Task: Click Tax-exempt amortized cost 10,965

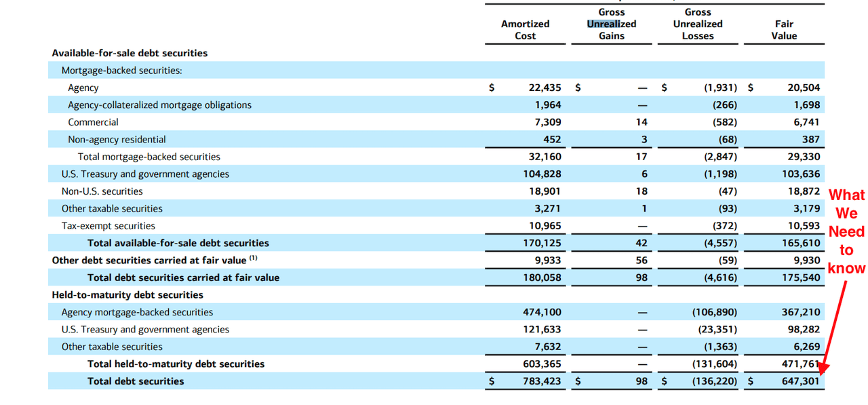Action: point(545,226)
